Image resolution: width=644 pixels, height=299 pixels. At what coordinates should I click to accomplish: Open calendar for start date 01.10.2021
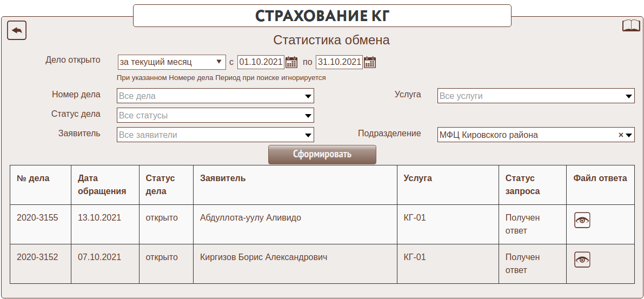(291, 62)
